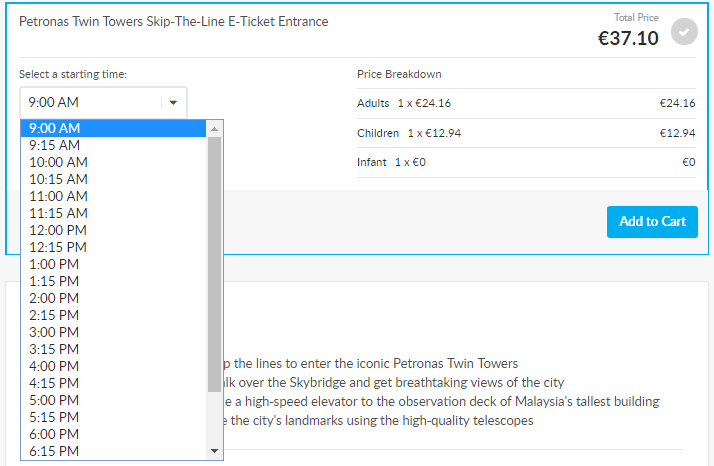714x466 pixels.
Task: Click the high-quality telescopes text line
Action: (x=378, y=420)
